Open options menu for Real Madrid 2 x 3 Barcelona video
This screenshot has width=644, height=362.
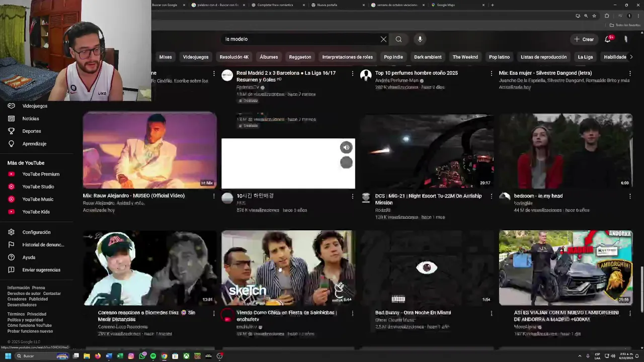352,73
